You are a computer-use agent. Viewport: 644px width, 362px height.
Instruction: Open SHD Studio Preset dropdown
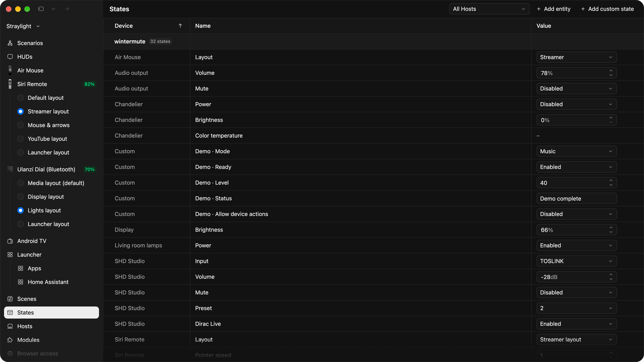pos(577,308)
